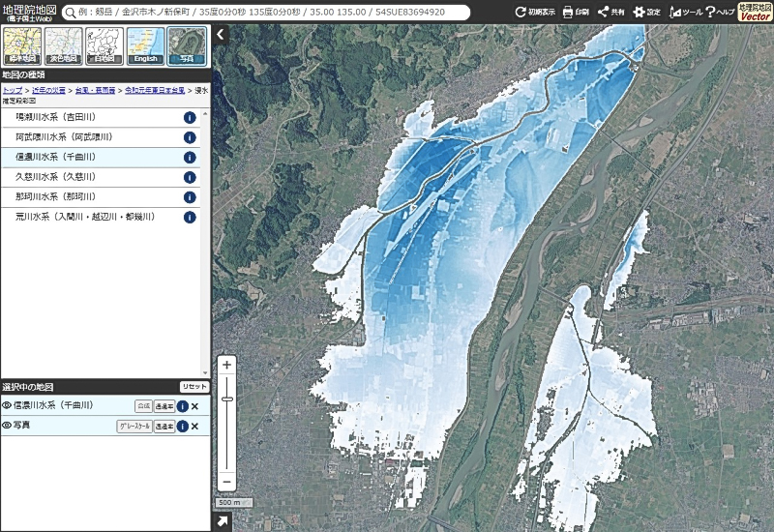This screenshot has height=532, width=774.
Task: Open 設定 settings gear toolbar item
Action: coord(647,12)
